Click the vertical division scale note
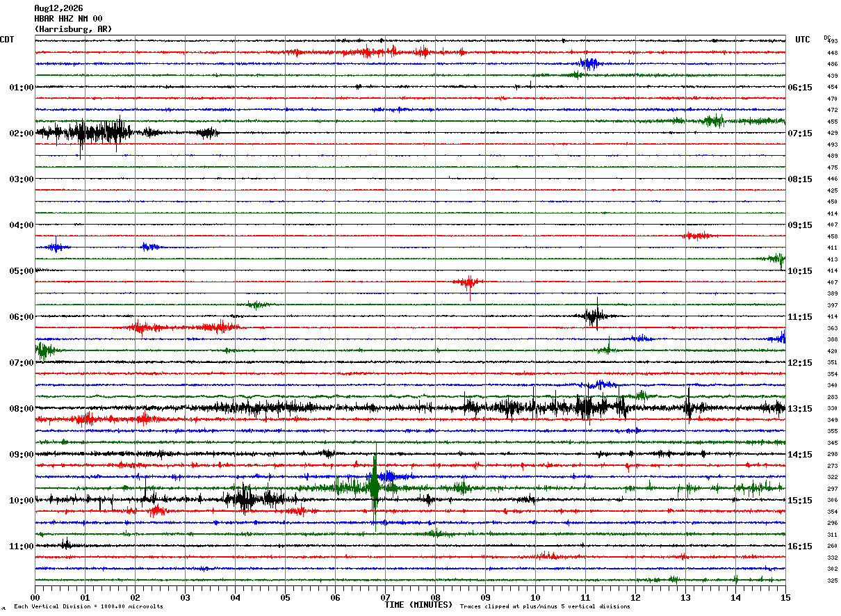The height and width of the screenshot is (616, 841). pos(88,607)
